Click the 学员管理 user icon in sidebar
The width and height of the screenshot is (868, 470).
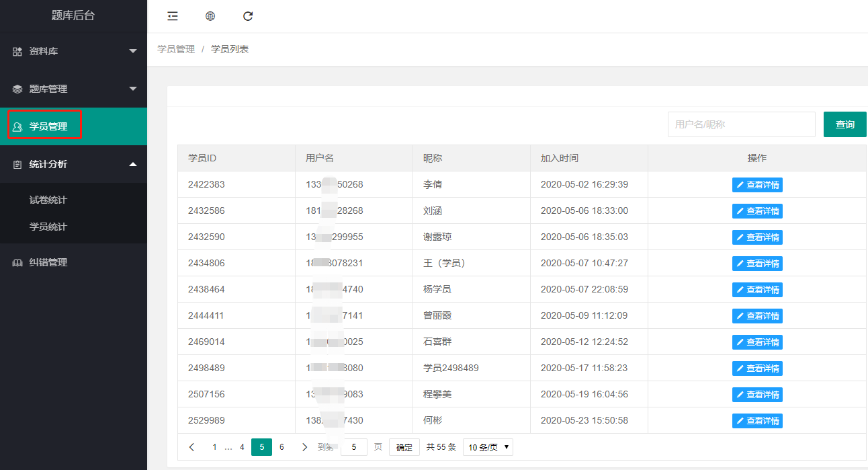point(17,126)
